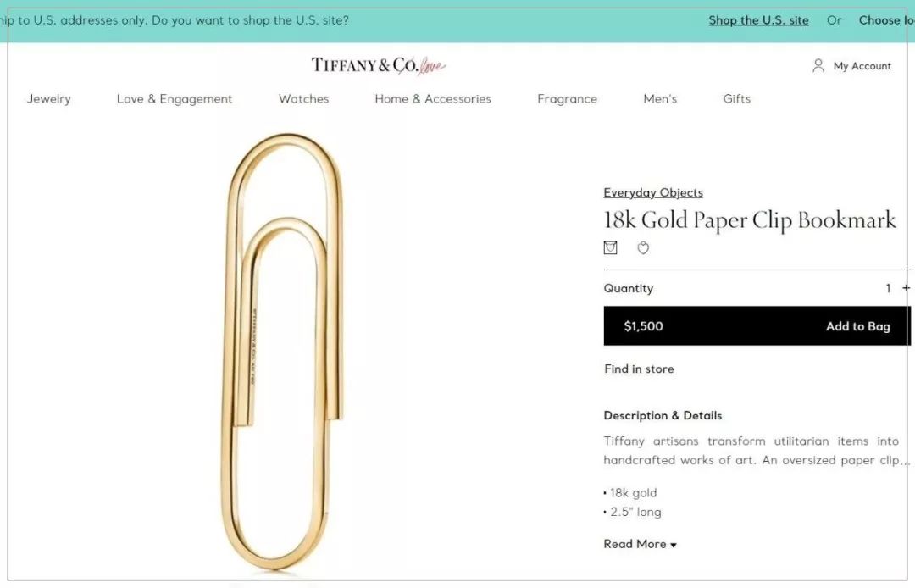Open the Gifts menu

click(x=736, y=99)
